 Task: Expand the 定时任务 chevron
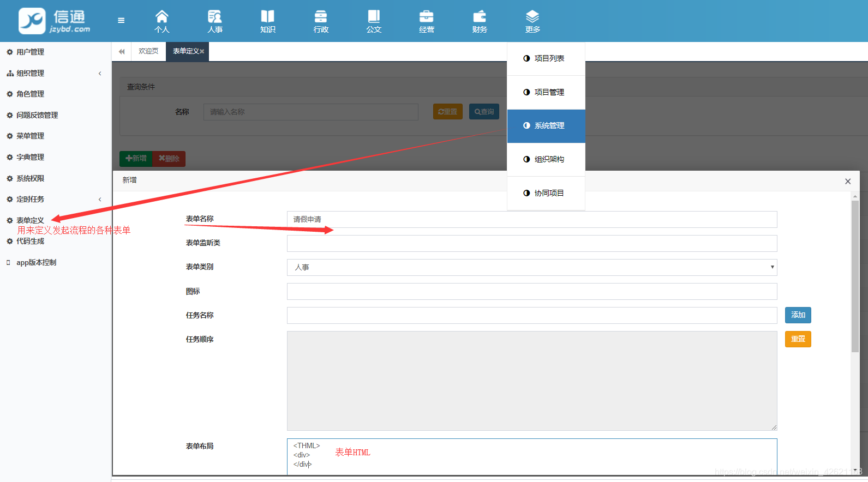[100, 200]
